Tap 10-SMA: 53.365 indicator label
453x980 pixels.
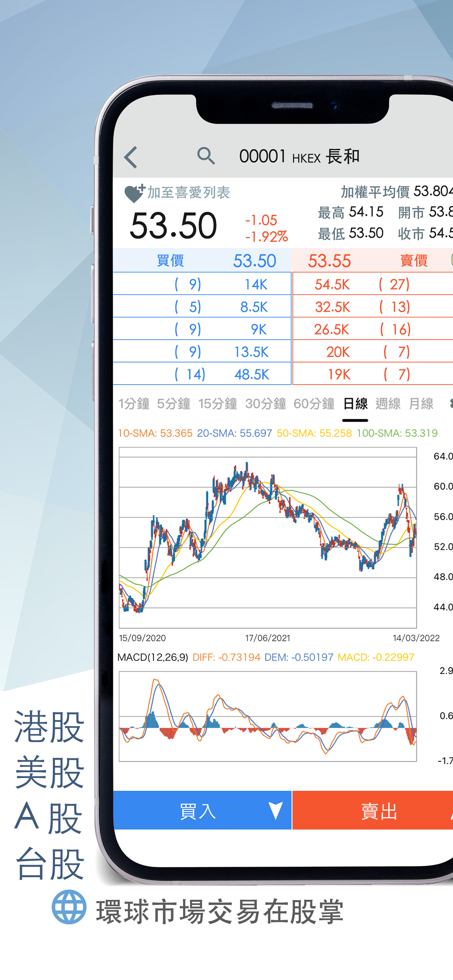pos(155,433)
